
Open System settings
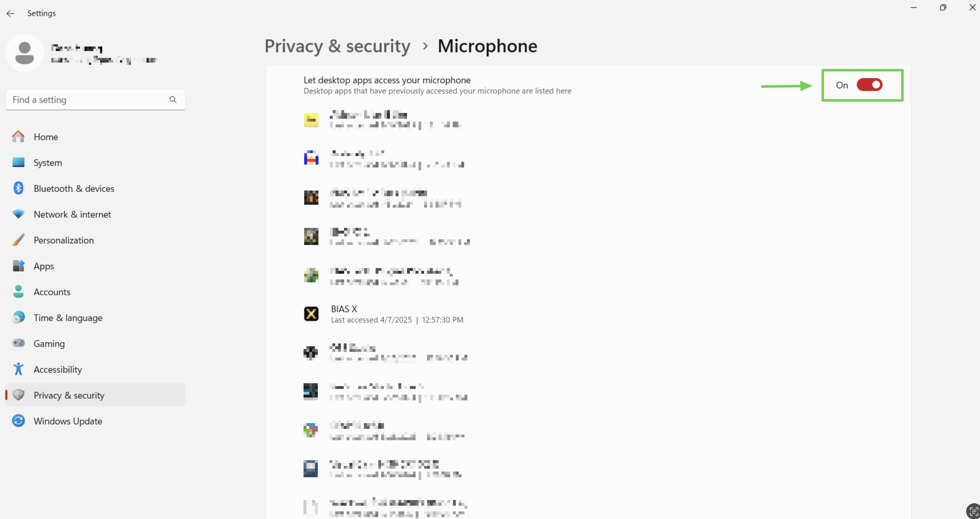[47, 163]
